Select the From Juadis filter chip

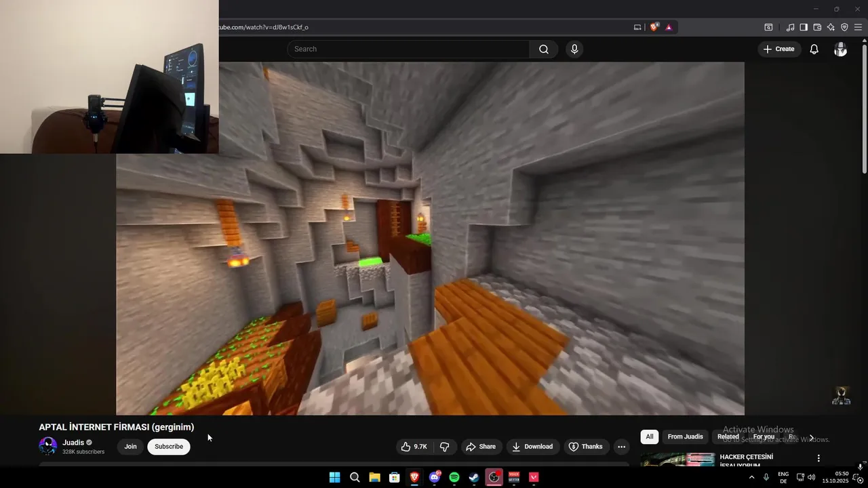[x=685, y=436]
